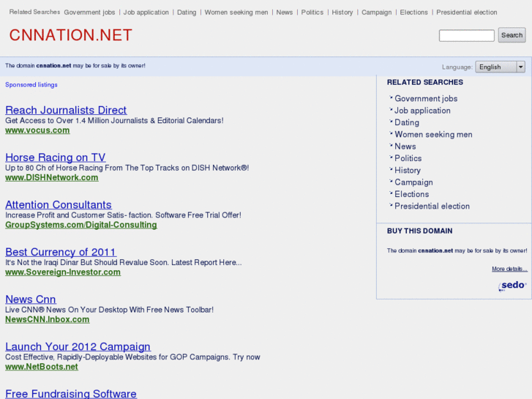Open Dating in top related searches bar

pyautogui.click(x=187, y=12)
